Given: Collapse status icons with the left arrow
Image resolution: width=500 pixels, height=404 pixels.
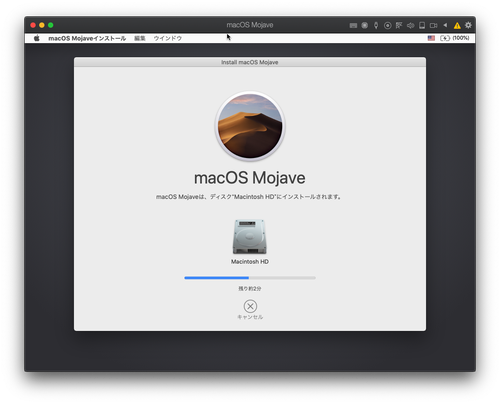Looking at the screenshot, I should [x=445, y=25].
